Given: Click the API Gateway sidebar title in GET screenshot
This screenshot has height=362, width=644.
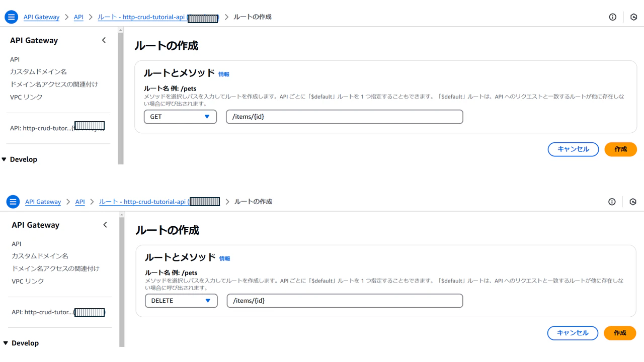Looking at the screenshot, I should 34,41.
